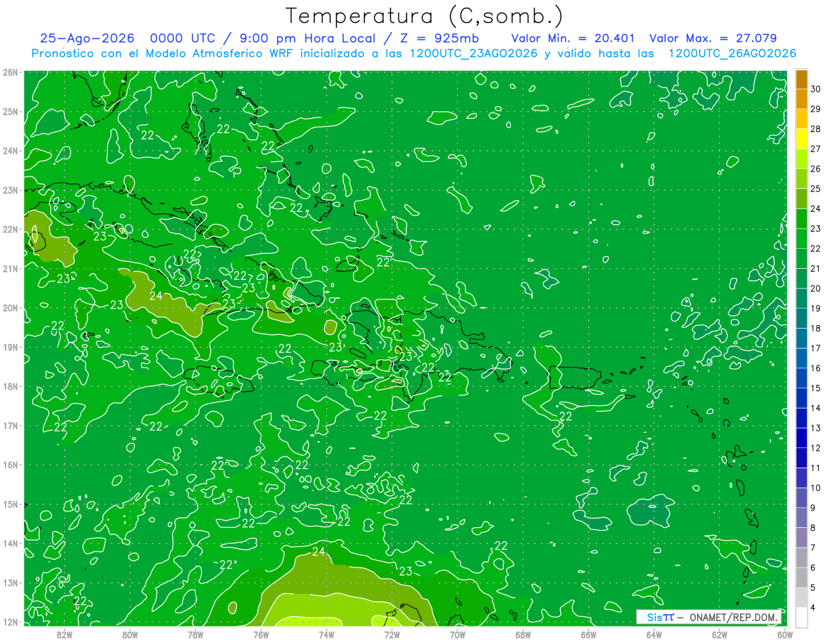The height and width of the screenshot is (644, 834).
Task: Click the "29" color scale label
Action: (x=815, y=109)
